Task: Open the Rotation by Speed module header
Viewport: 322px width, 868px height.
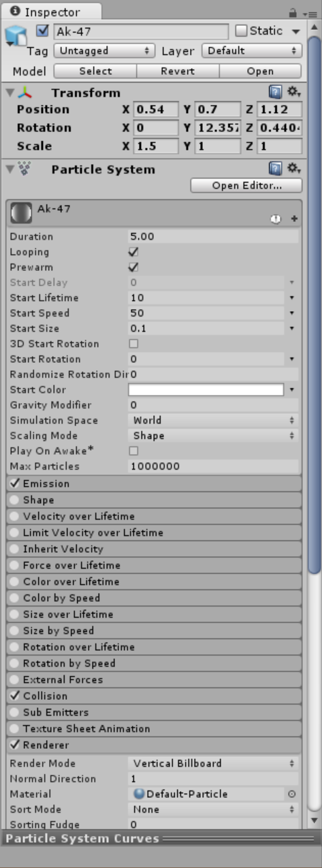Action: point(154,663)
